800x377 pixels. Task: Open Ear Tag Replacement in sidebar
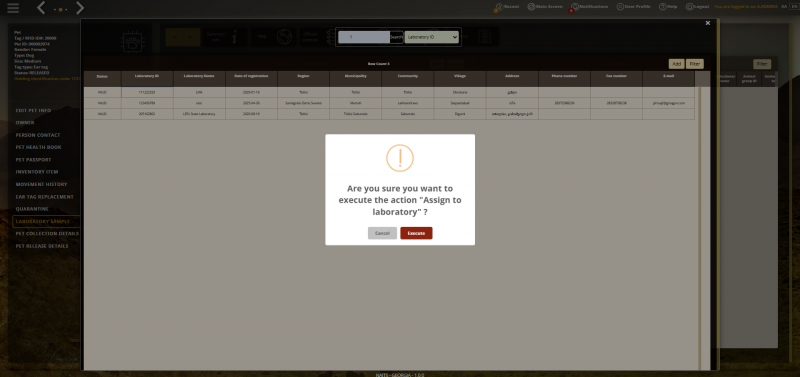pyautogui.click(x=44, y=197)
